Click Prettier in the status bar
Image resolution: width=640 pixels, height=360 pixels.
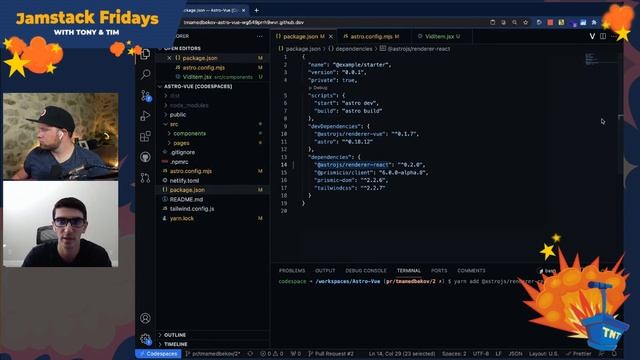[578, 353]
